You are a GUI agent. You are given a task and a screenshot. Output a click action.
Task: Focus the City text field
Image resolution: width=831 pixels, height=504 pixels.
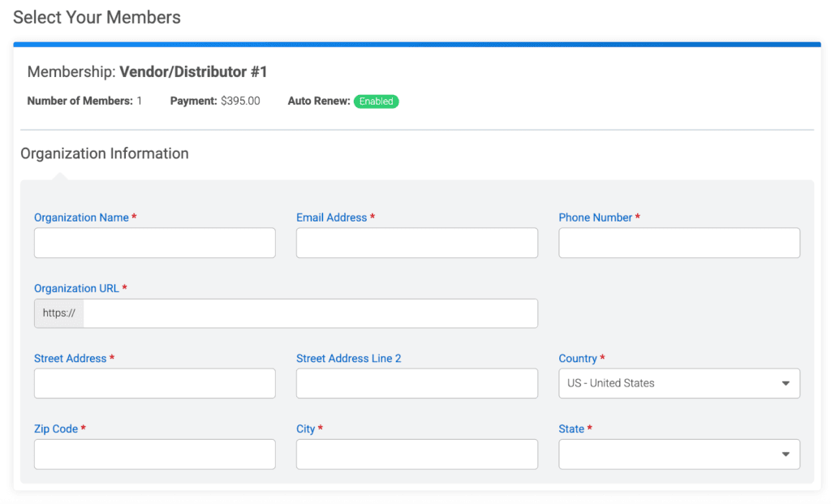(416, 454)
